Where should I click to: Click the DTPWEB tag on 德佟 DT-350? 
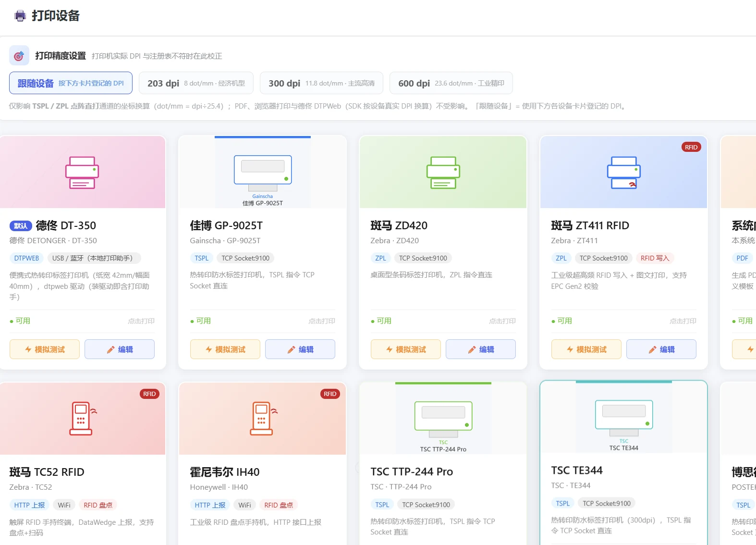[x=26, y=258]
